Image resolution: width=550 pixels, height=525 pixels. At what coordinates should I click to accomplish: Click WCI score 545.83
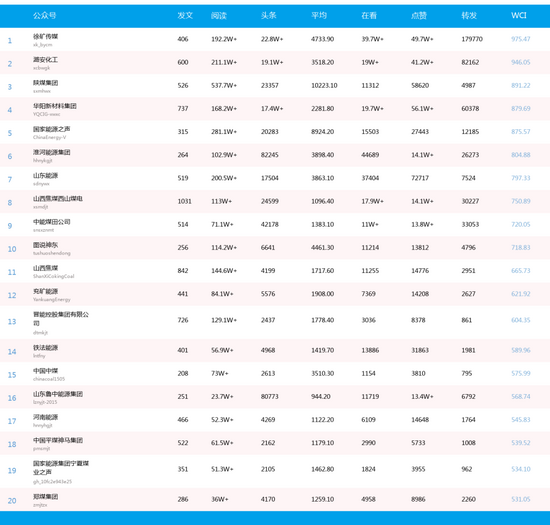pos(521,419)
